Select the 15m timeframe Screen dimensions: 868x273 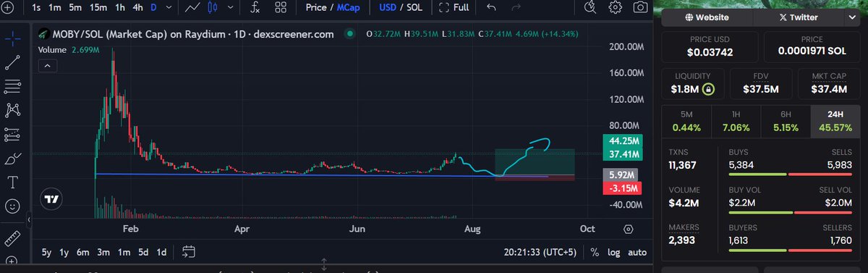click(x=98, y=8)
